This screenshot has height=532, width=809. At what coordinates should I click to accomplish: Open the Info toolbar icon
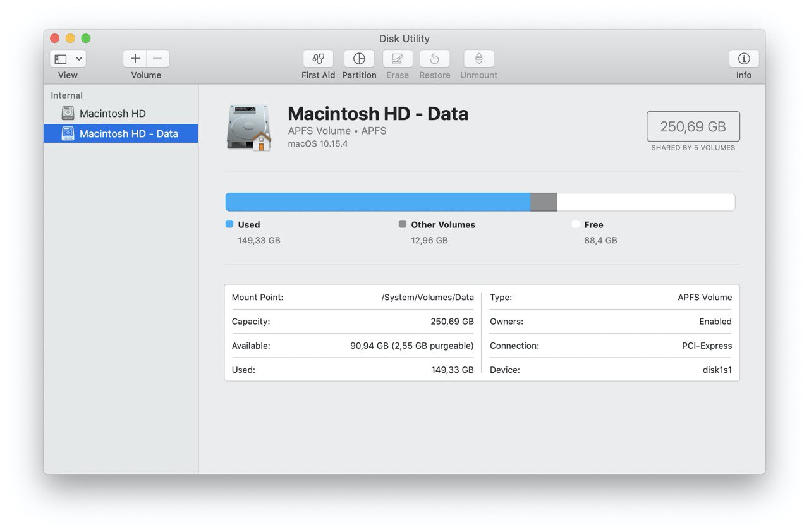click(744, 59)
